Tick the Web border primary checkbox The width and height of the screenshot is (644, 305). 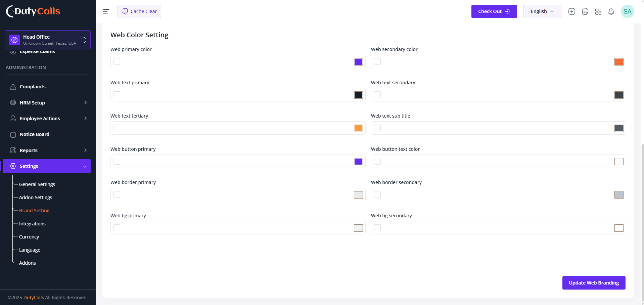click(117, 194)
